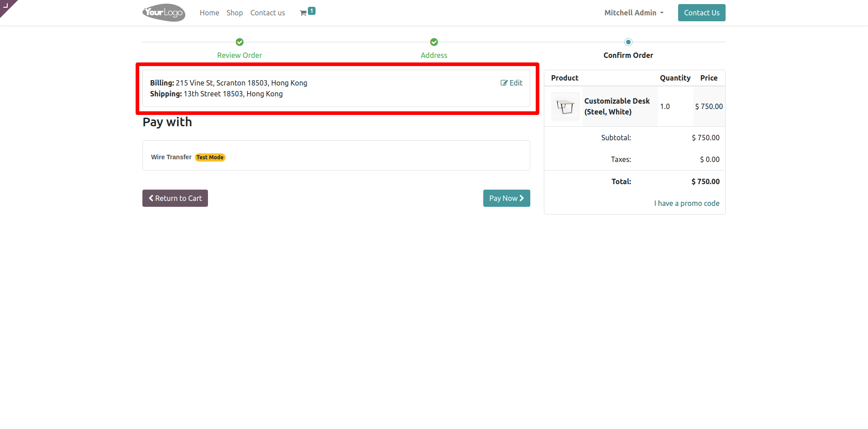Open Contact us menu item
Image resolution: width=868 pixels, height=429 pixels.
pos(268,13)
